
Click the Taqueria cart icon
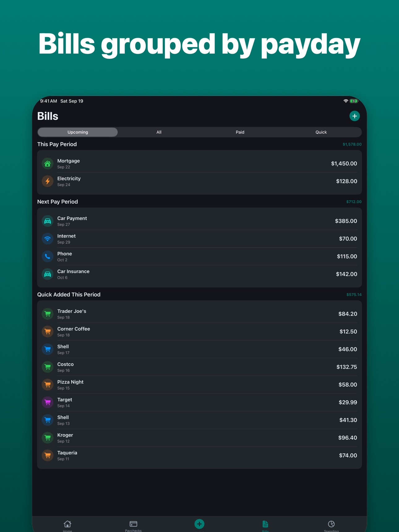pos(48,455)
